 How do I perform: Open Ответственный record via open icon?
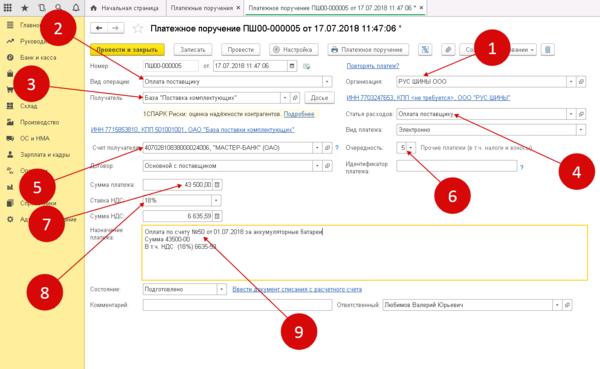(x=567, y=305)
